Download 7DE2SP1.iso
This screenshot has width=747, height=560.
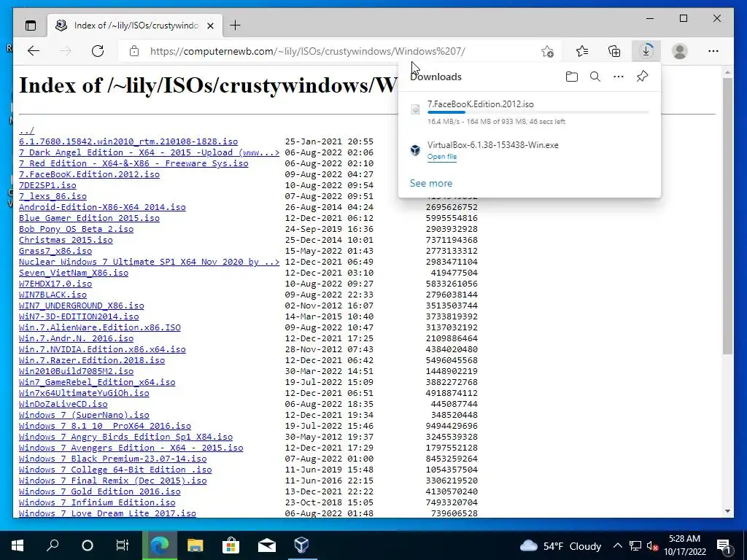click(x=47, y=185)
